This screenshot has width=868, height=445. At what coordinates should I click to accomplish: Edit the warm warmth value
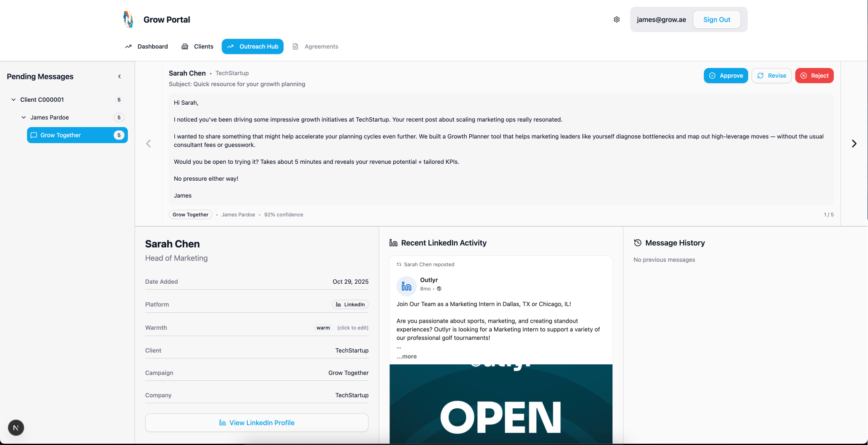pos(323,328)
